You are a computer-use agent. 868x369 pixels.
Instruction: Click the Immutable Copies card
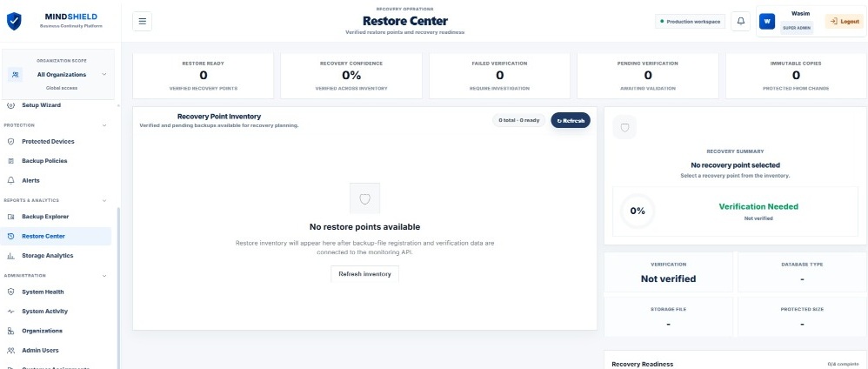(796, 76)
